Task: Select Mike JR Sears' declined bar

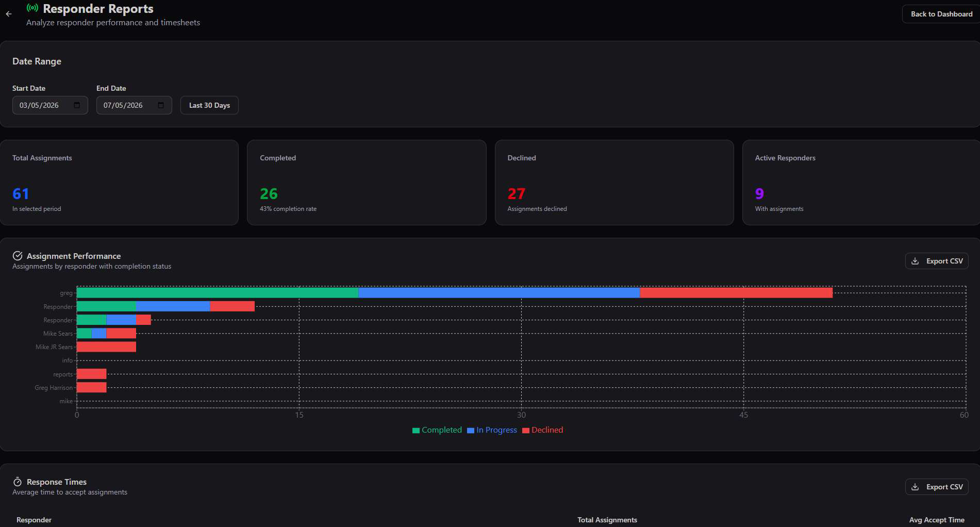Action: pos(106,347)
